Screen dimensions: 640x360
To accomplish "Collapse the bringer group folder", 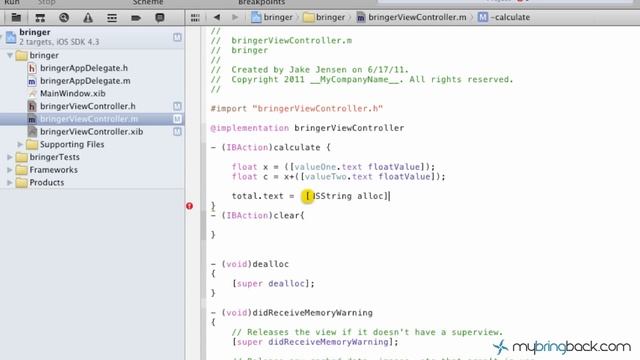I will tap(10, 55).
